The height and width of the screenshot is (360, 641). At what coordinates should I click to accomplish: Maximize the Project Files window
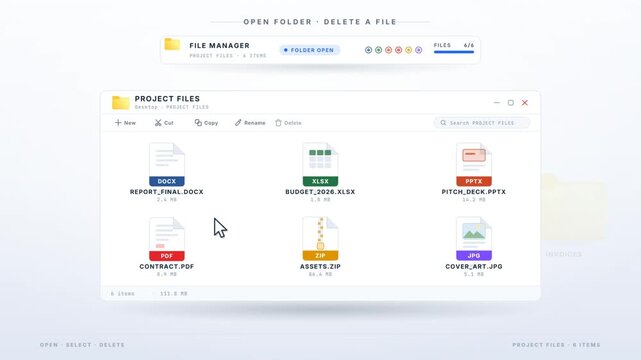coord(511,103)
